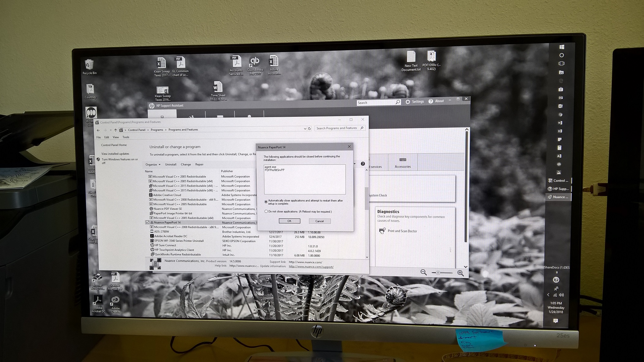Expand the back navigation history chevron
644x362 pixels.
[x=110, y=130]
